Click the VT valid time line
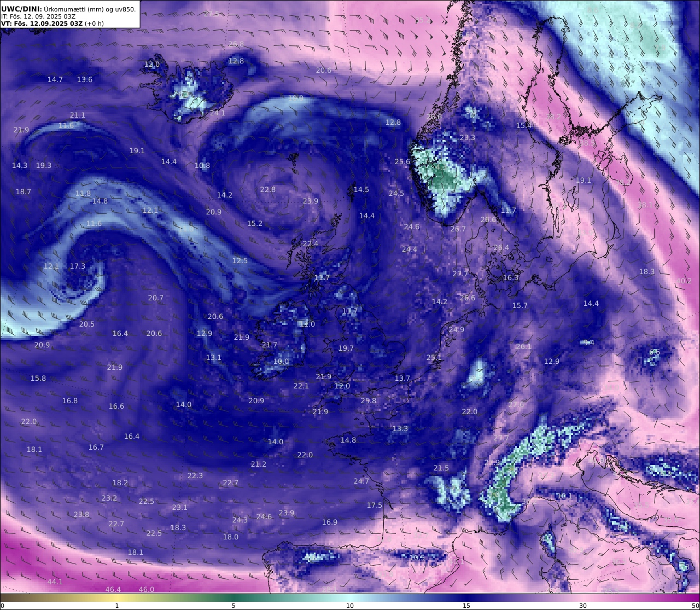This screenshot has width=700, height=610. click(x=52, y=24)
